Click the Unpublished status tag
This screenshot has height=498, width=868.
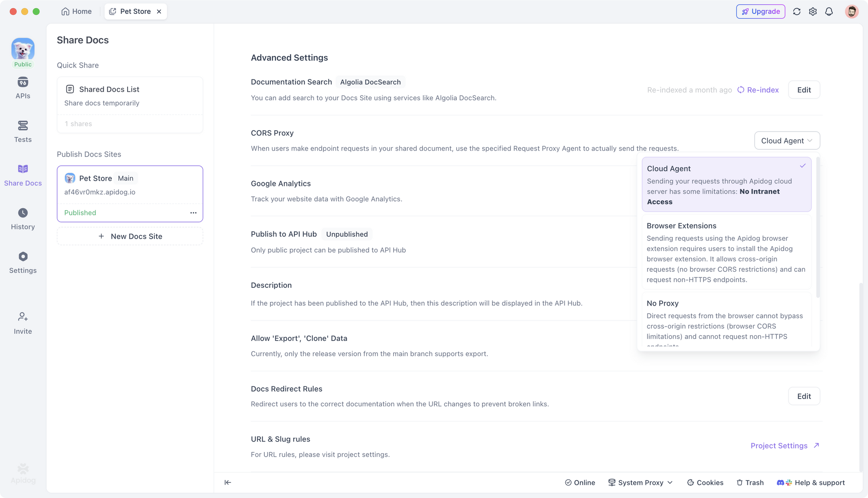347,234
